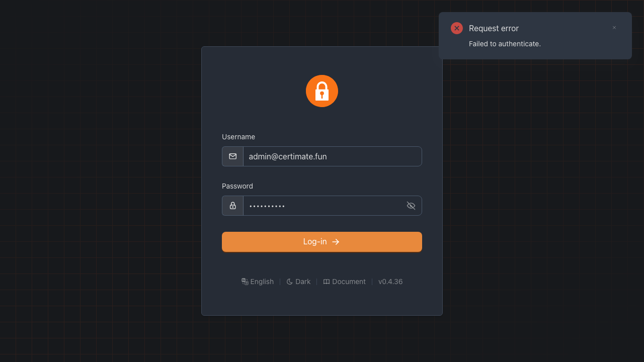Focus the Password input field
The image size is (644, 362).
coord(326,206)
